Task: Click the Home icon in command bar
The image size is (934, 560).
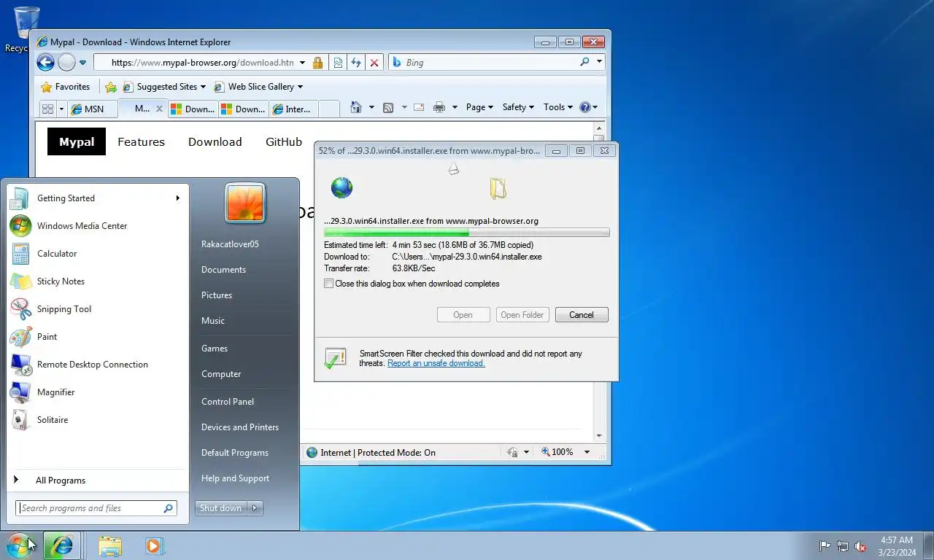Action: (356, 107)
